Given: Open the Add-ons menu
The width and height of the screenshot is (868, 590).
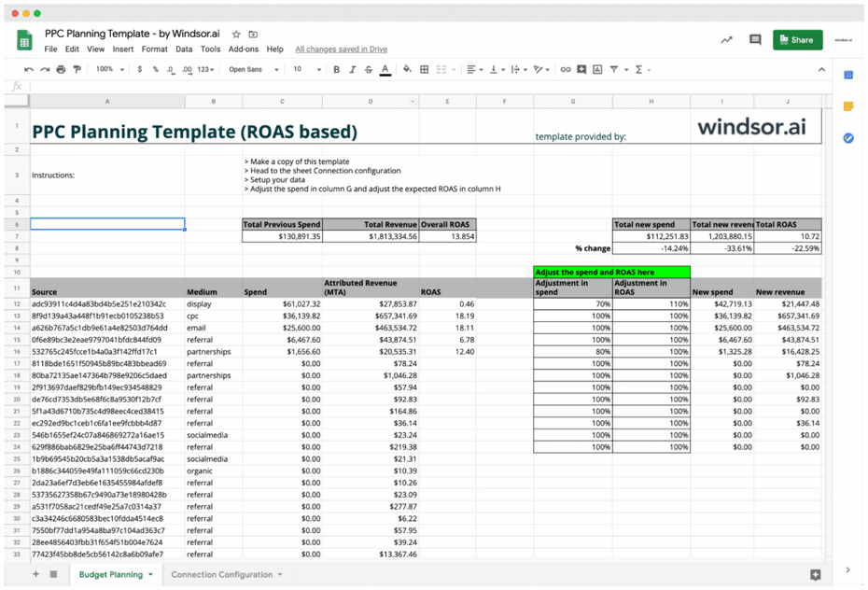Looking at the screenshot, I should tap(244, 49).
